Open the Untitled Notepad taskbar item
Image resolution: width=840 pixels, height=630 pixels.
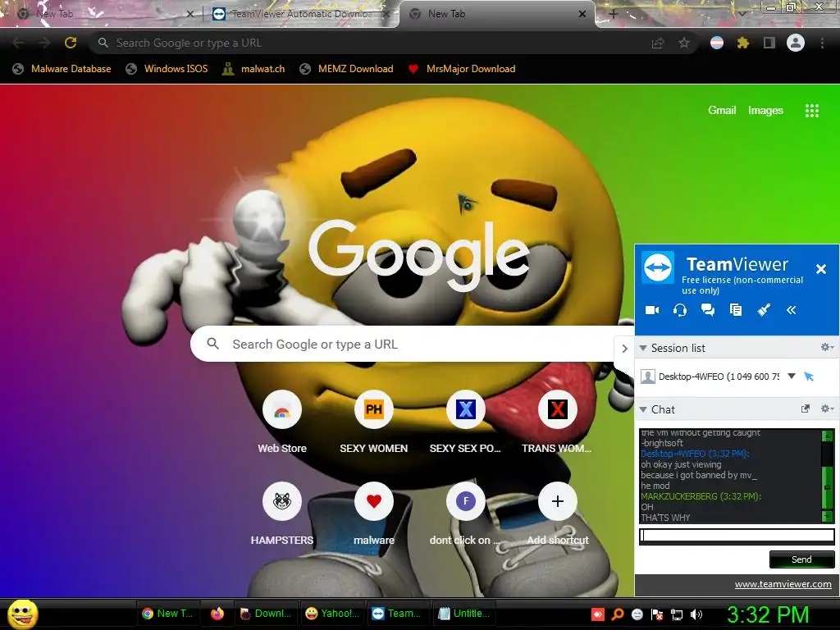point(464,614)
